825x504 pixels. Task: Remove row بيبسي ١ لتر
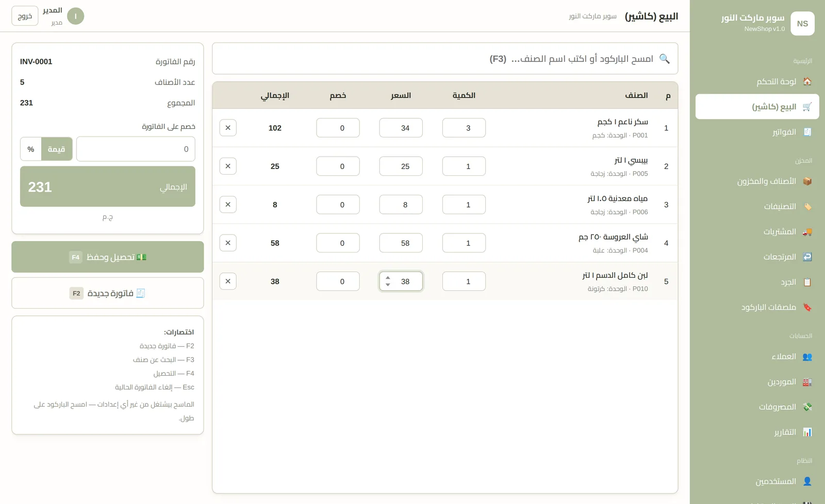tap(228, 166)
